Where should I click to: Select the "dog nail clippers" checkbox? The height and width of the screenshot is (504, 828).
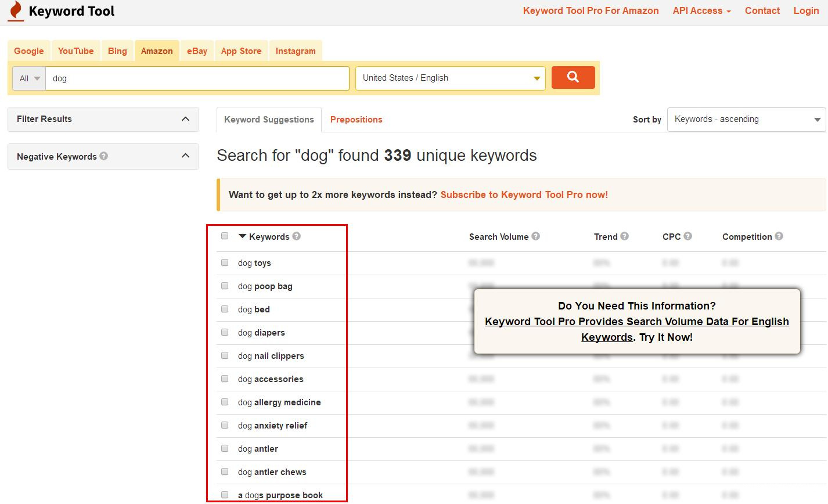click(225, 355)
